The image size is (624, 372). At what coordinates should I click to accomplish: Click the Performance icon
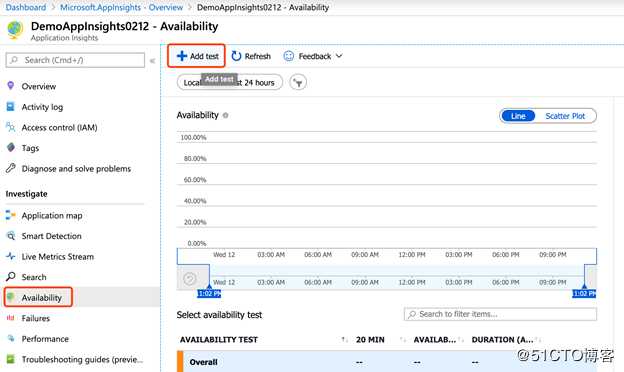11,338
